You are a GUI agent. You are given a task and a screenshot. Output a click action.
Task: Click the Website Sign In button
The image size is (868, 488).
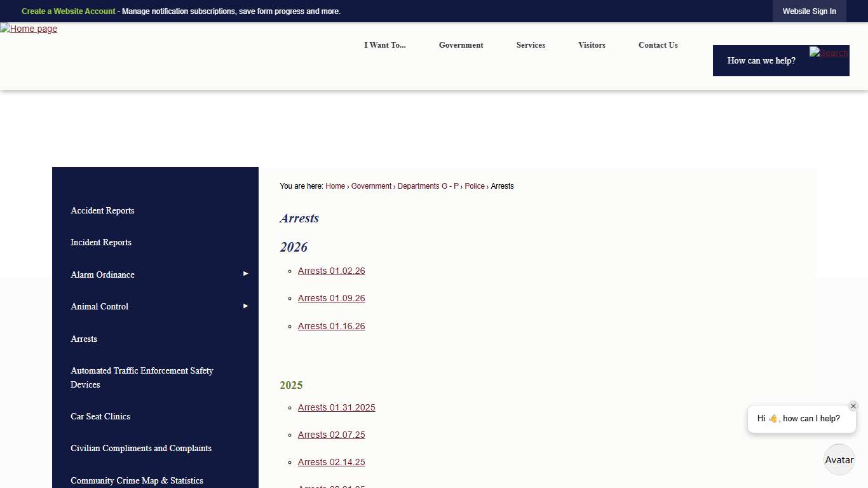coord(809,11)
